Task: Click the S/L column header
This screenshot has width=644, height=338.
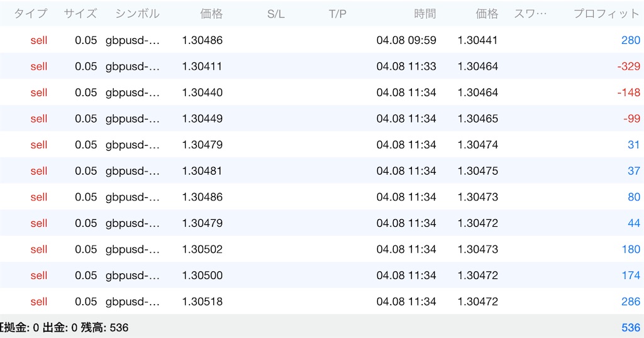Action: [275, 14]
